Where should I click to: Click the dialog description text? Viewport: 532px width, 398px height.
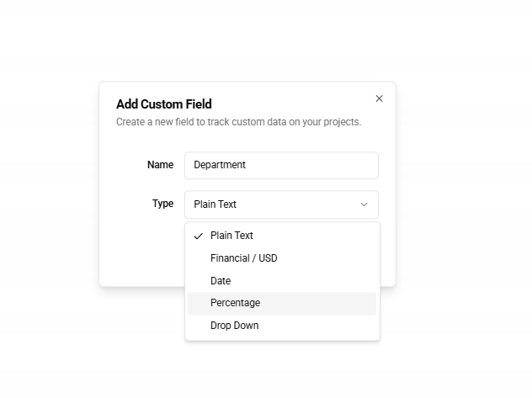238,122
